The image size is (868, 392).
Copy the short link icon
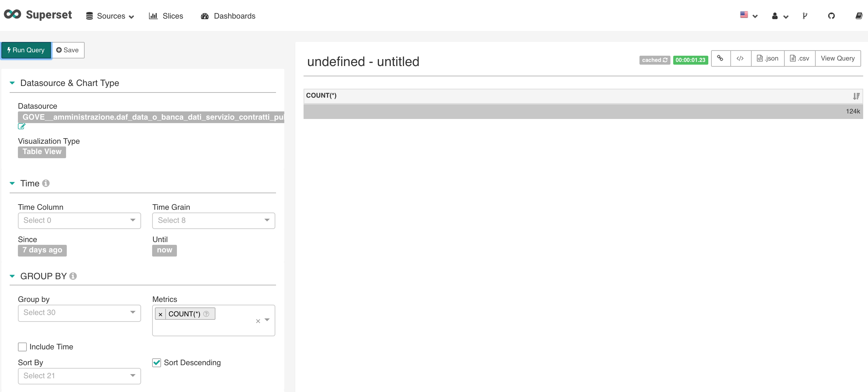720,58
